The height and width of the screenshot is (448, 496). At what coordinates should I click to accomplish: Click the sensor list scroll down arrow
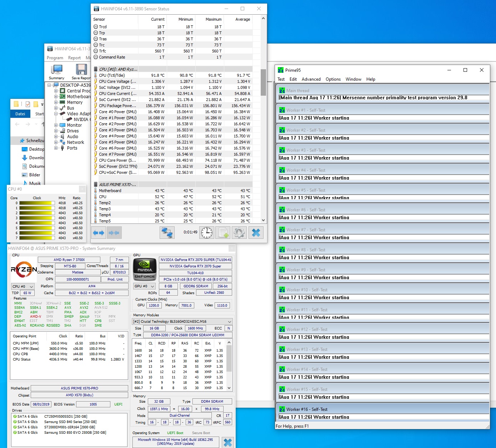(264, 221)
